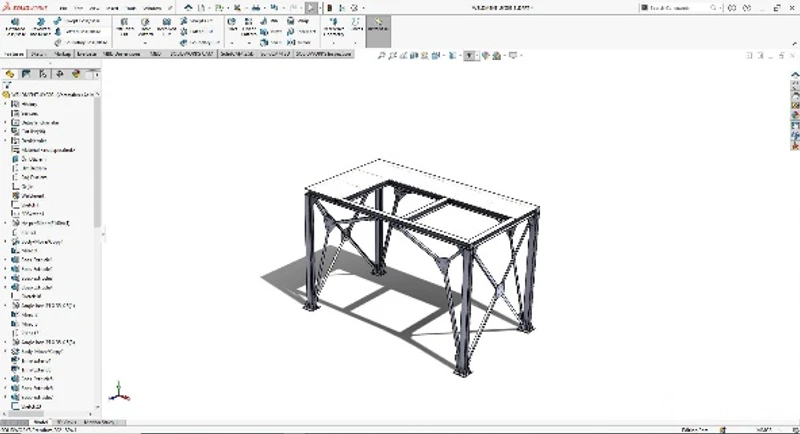Expand the manager panel tabs arrow
Screen dimensions: 800x434
coord(96,74)
